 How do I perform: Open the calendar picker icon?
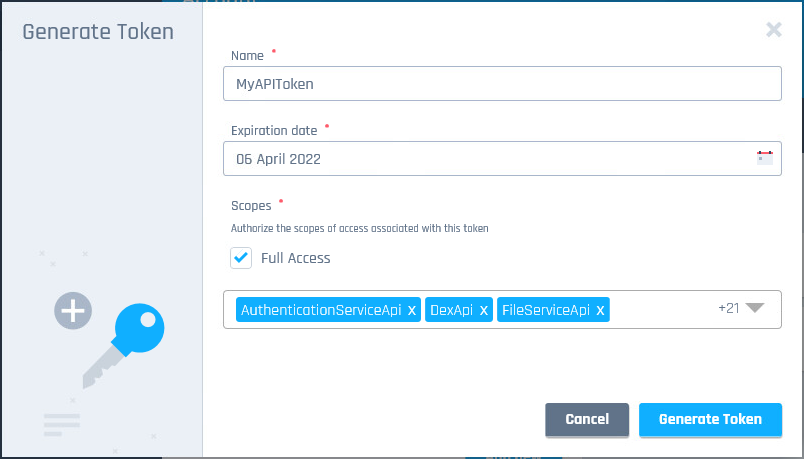[765, 158]
